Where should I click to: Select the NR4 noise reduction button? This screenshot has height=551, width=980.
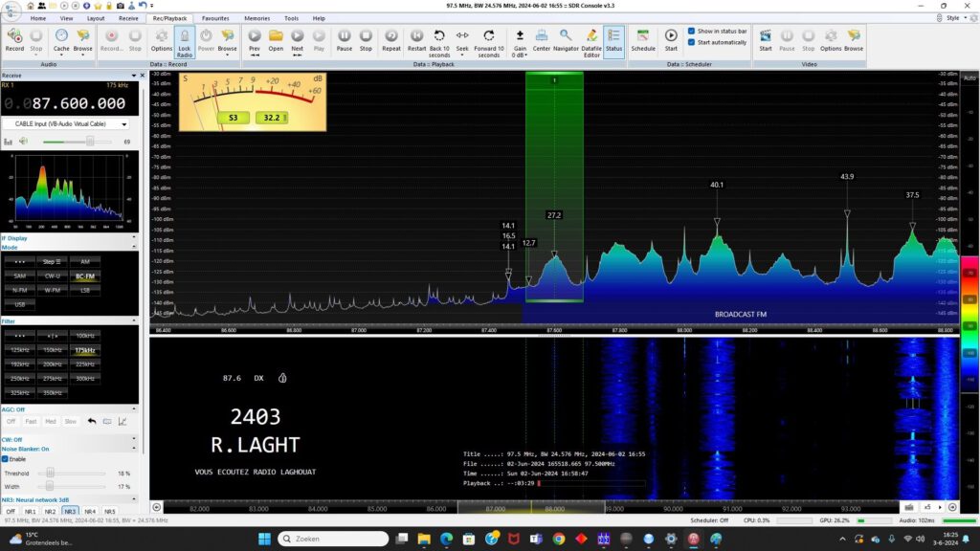90,512
